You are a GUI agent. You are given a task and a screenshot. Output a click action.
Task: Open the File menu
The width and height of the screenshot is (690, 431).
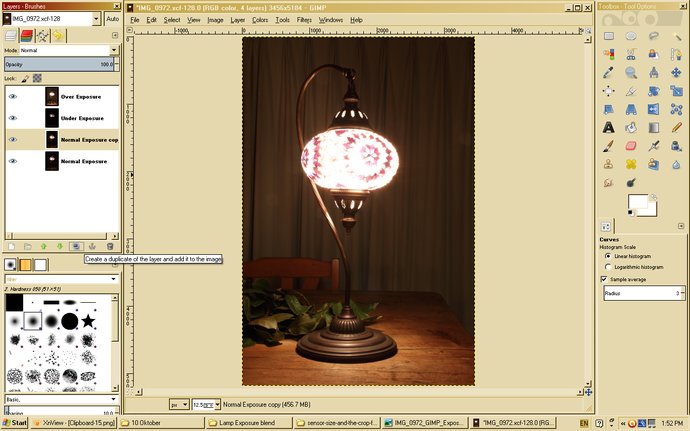(x=135, y=20)
